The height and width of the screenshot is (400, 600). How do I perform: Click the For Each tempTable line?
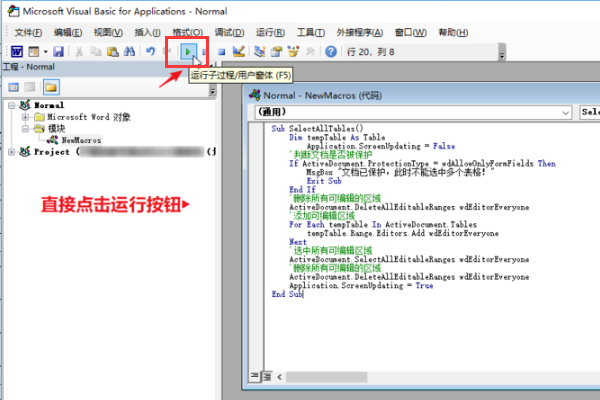pos(383,224)
